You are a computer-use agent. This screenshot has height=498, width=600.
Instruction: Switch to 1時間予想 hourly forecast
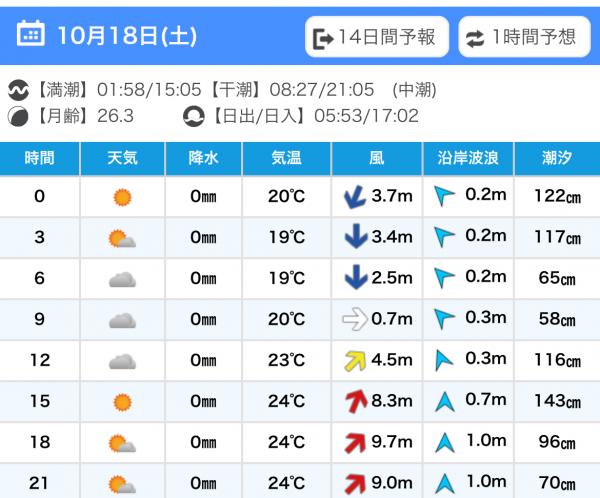(x=523, y=38)
